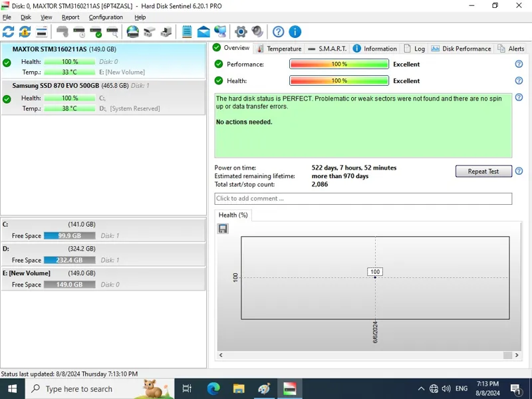Open the Windows Start menu

click(12, 389)
